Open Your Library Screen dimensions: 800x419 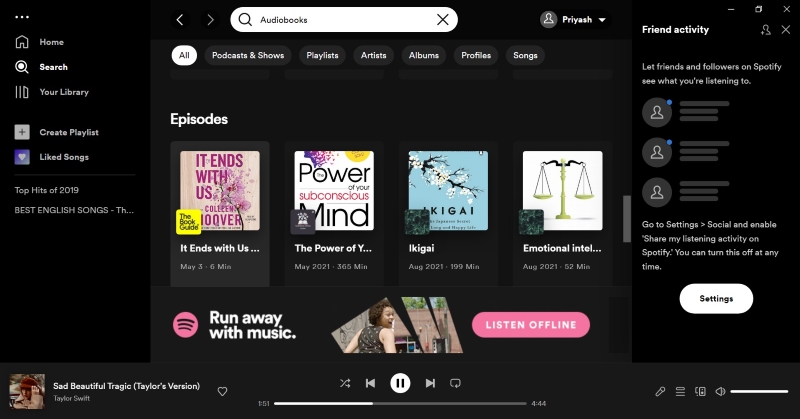click(52, 92)
